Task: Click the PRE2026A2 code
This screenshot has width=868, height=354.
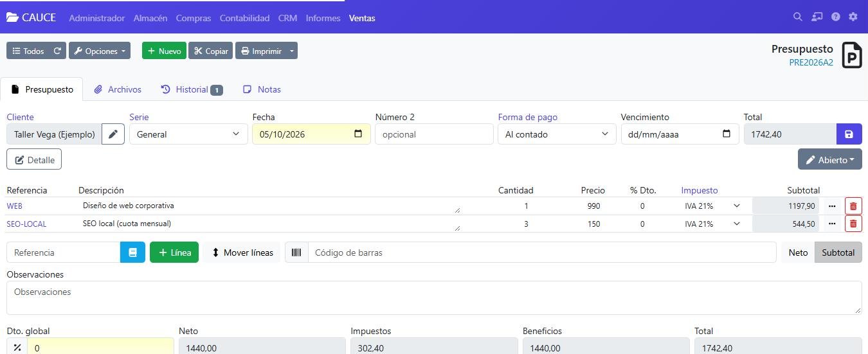Action: click(811, 62)
